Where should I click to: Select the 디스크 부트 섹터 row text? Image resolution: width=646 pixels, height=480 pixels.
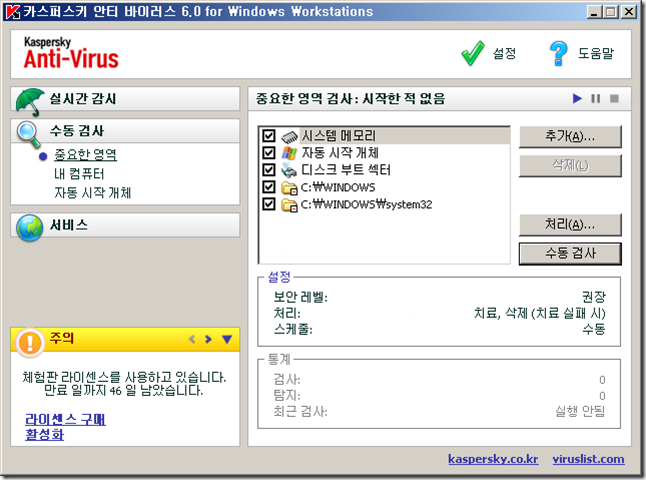tap(346, 170)
